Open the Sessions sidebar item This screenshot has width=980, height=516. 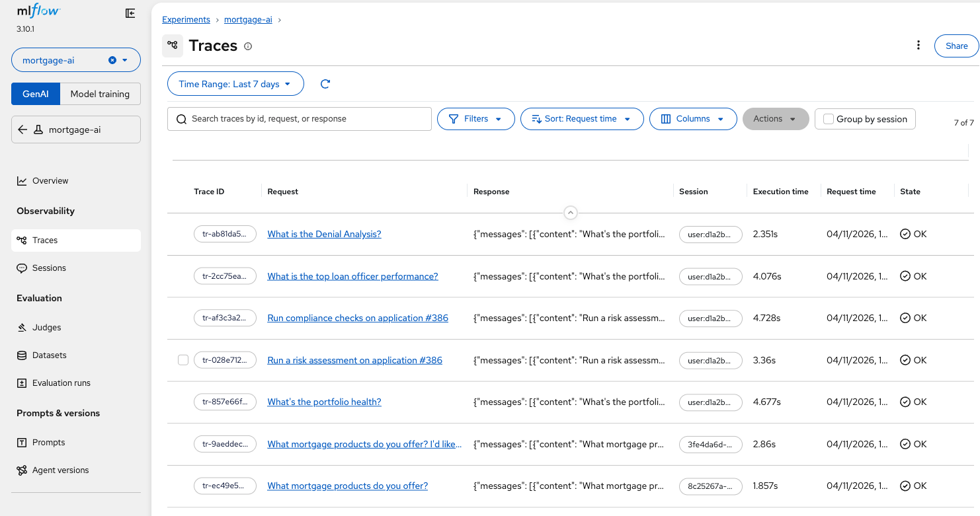tap(49, 268)
